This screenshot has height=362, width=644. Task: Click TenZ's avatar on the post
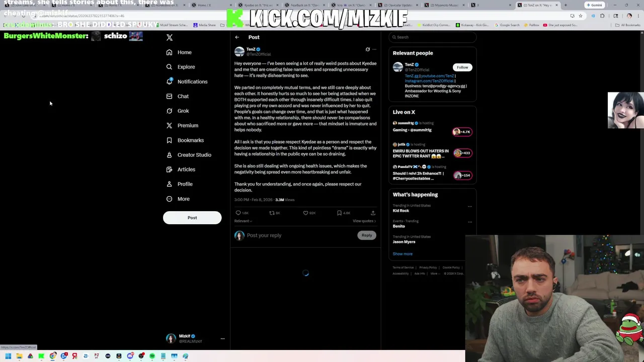click(239, 51)
